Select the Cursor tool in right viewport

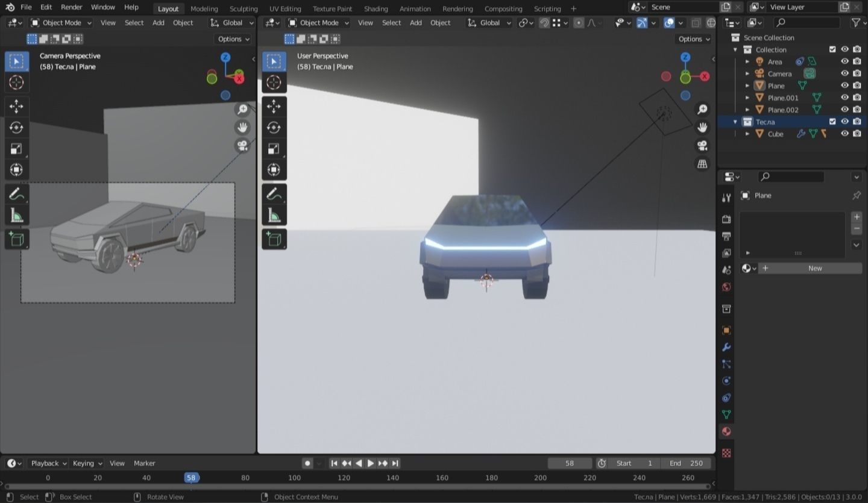[274, 83]
